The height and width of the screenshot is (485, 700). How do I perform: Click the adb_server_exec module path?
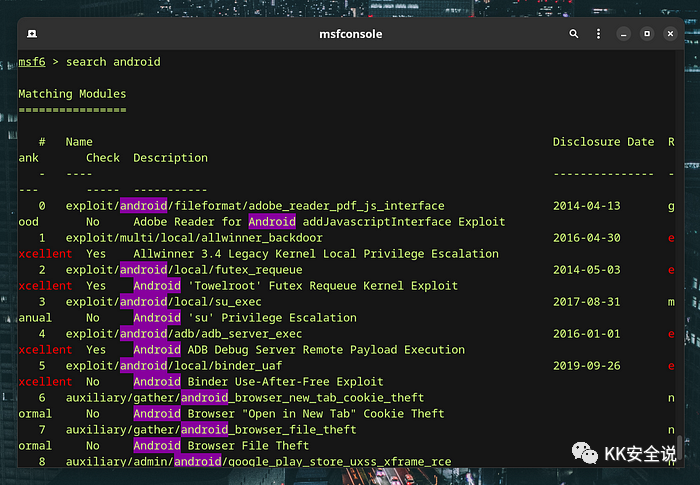click(x=184, y=334)
